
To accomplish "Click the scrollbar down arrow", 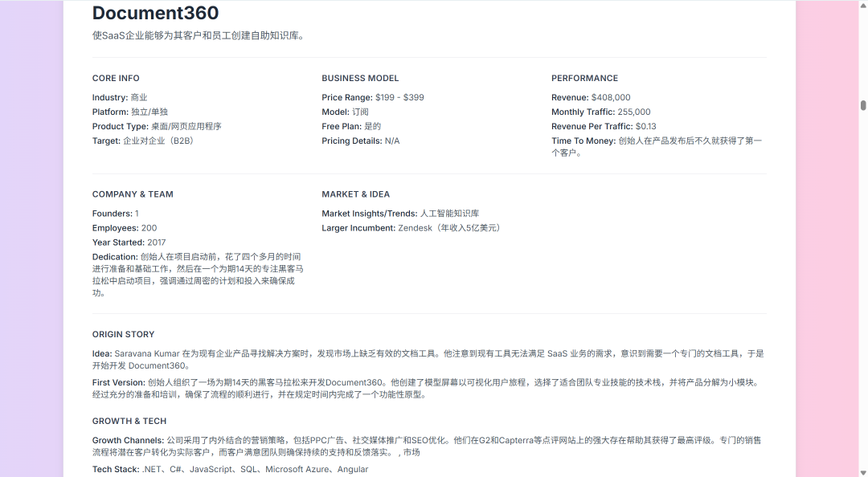I will point(863,472).
